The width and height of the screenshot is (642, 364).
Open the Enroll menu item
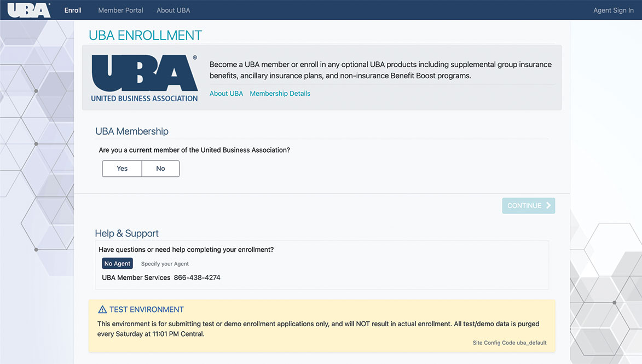(x=73, y=9)
